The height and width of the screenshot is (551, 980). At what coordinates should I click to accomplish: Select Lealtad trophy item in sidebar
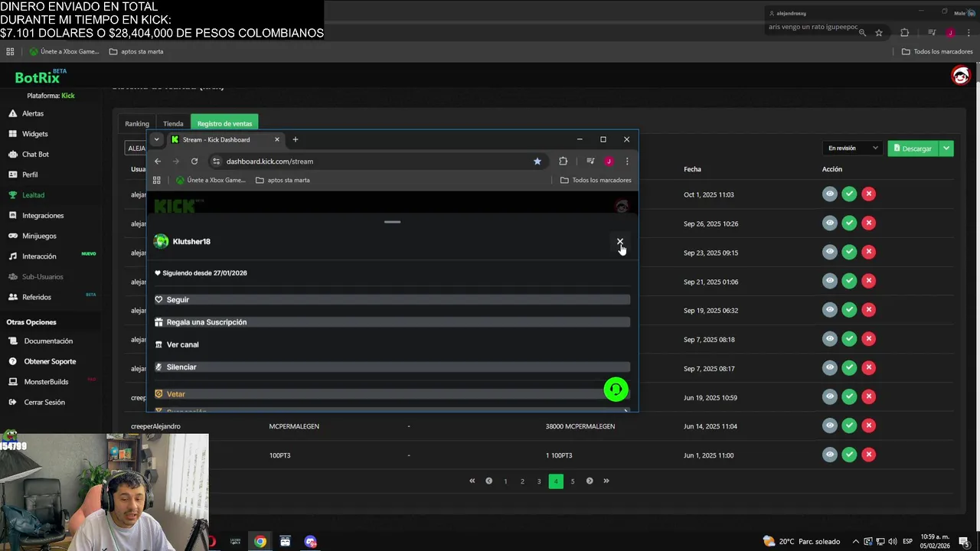33,195
